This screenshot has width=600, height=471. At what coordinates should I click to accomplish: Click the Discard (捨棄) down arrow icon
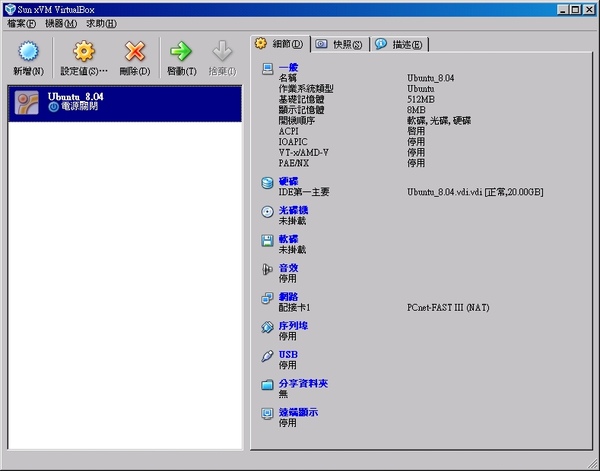[x=222, y=51]
